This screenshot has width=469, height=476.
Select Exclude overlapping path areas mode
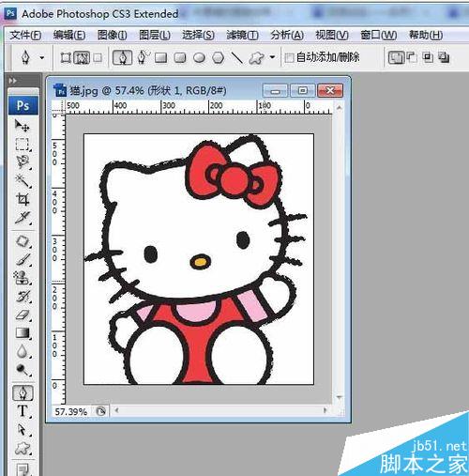(444, 57)
